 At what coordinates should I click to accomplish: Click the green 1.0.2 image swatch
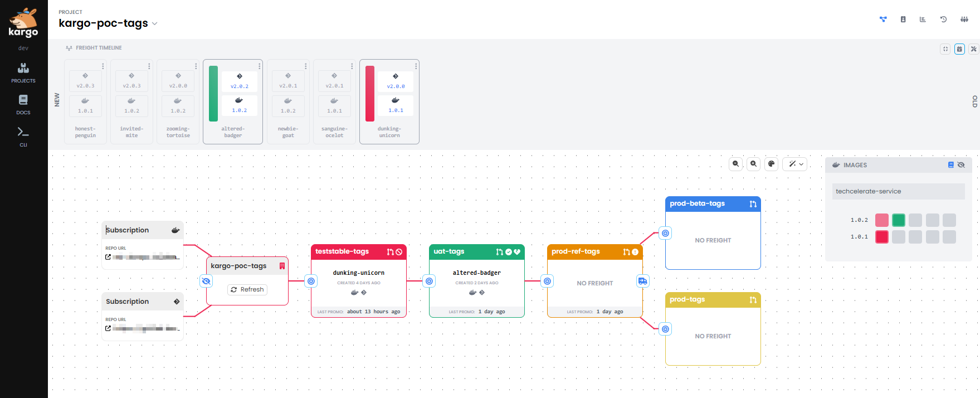coord(899,220)
